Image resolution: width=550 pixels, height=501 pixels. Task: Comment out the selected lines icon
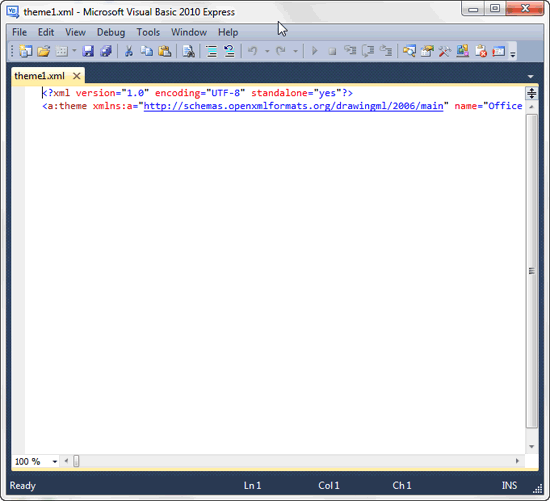[x=212, y=51]
